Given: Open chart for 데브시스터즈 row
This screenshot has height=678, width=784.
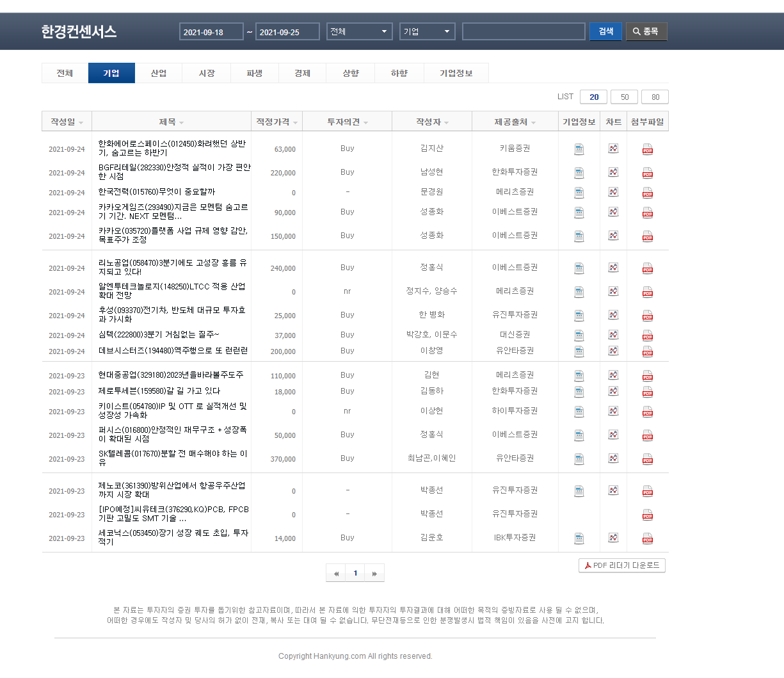Looking at the screenshot, I should pyautogui.click(x=613, y=351).
